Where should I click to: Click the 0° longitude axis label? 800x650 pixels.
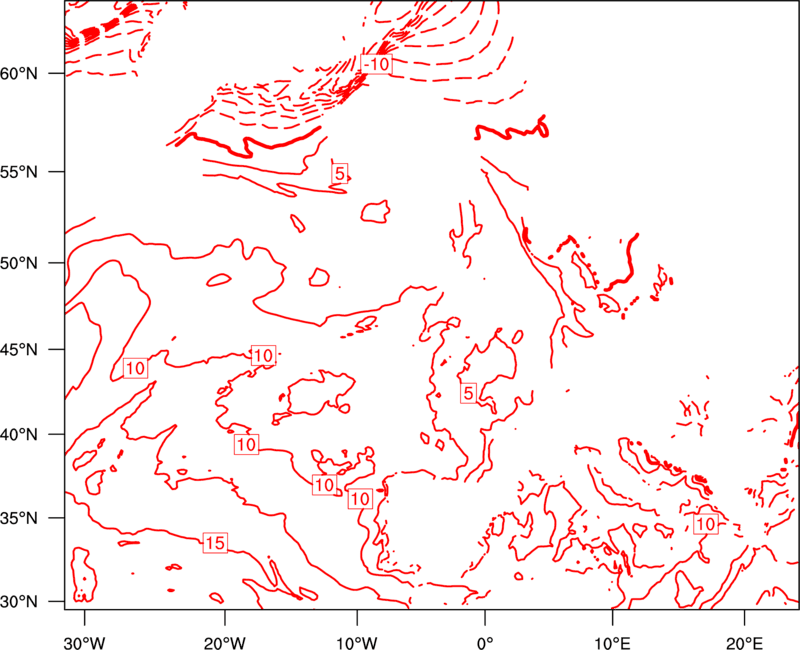(485, 642)
